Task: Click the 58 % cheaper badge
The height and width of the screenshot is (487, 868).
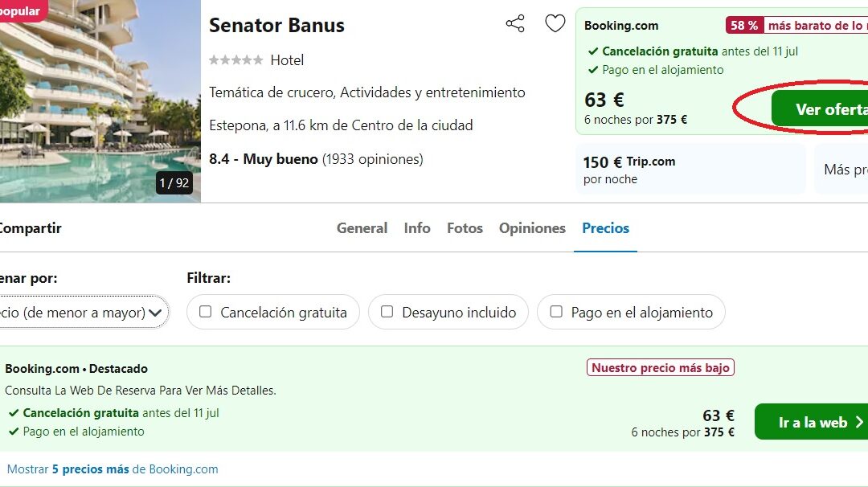Action: 744,26
